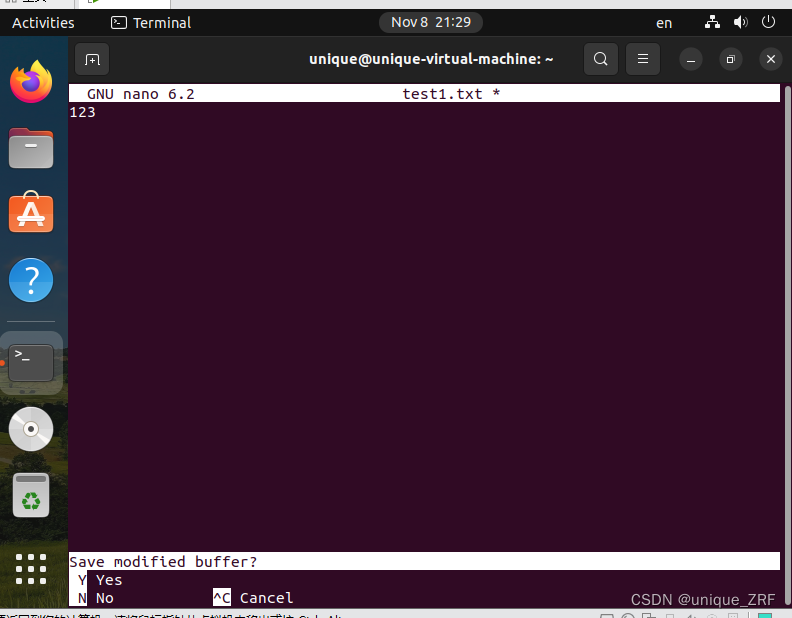Screen dimensions: 792x618
Task: Maximize the terminal window
Action: (x=730, y=60)
